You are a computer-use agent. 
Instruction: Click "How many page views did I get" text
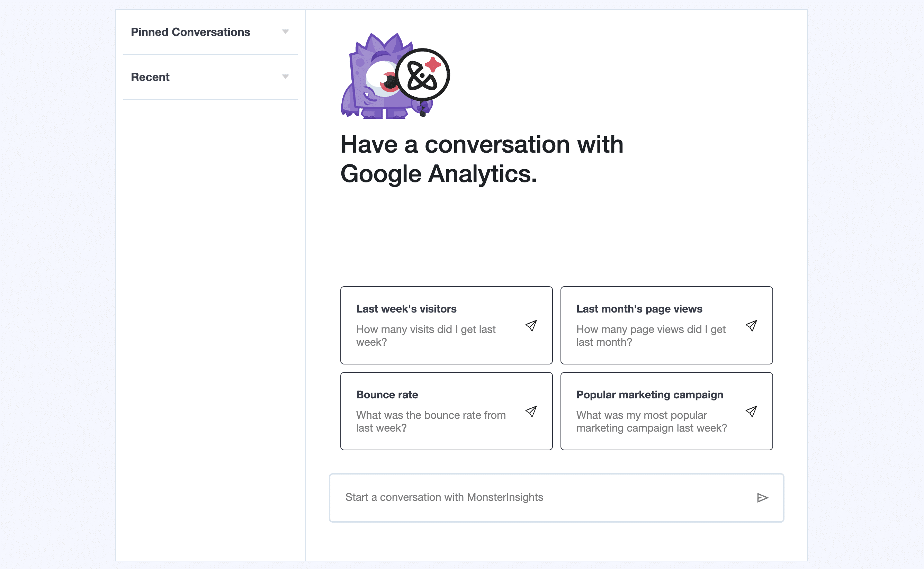[x=651, y=329]
